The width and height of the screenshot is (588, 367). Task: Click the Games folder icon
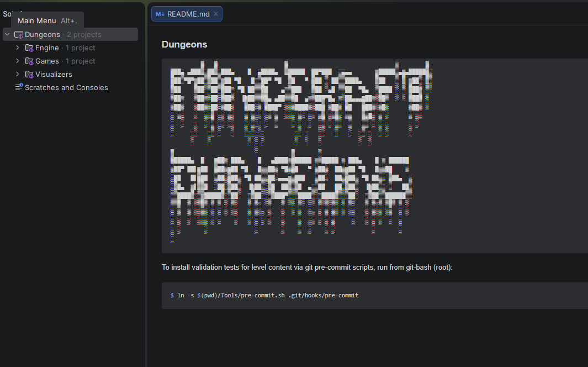(29, 61)
